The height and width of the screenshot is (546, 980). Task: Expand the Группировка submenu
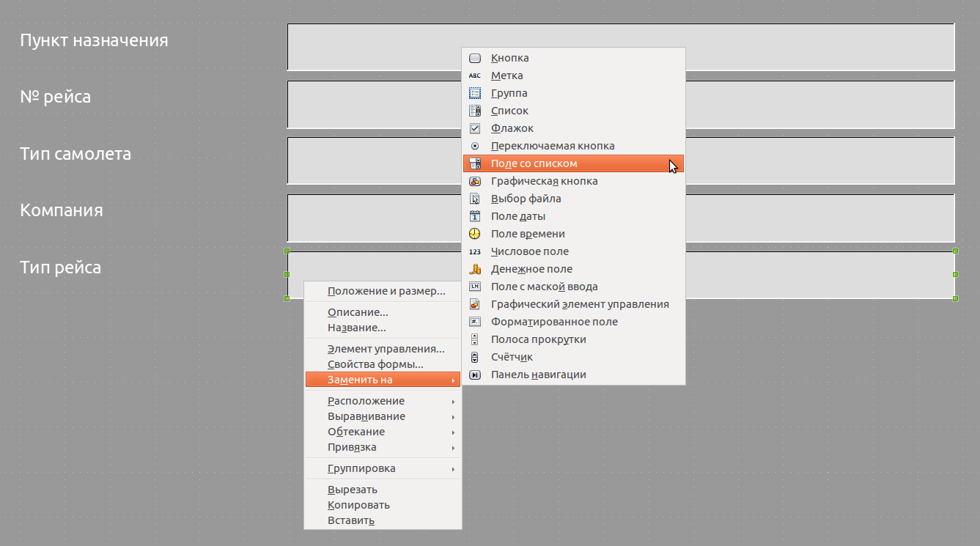pyautogui.click(x=383, y=468)
